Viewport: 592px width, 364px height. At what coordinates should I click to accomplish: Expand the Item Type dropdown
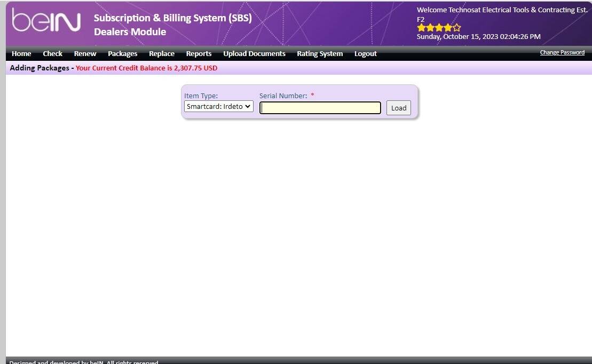(219, 107)
